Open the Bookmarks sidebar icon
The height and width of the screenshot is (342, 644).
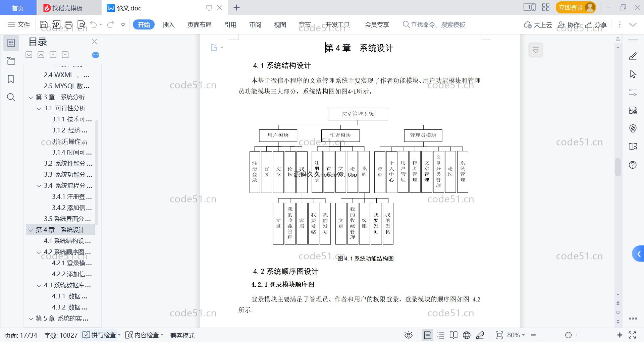pyautogui.click(x=11, y=79)
